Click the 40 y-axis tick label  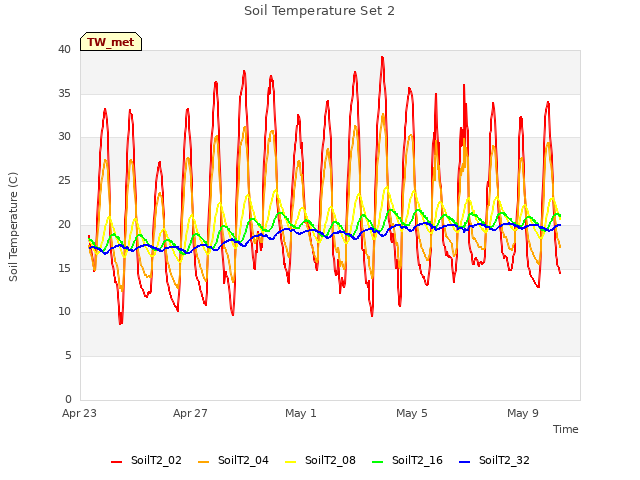click(x=64, y=50)
